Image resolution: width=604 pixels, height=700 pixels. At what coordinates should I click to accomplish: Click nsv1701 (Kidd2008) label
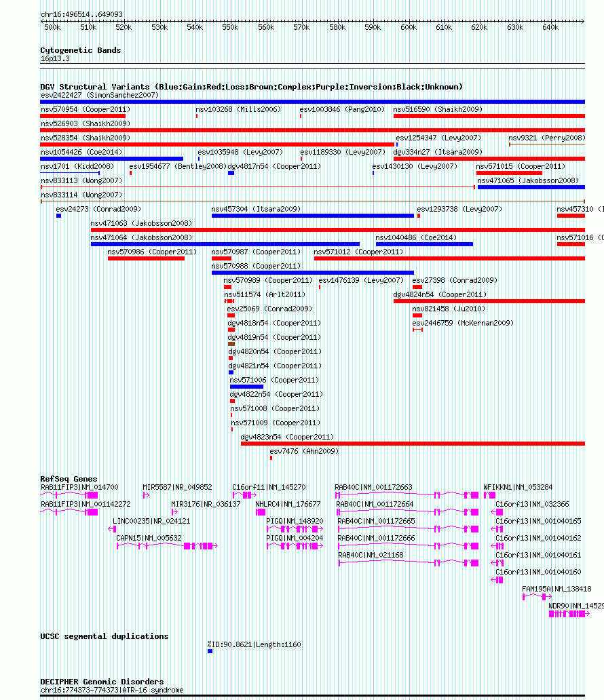77,166
